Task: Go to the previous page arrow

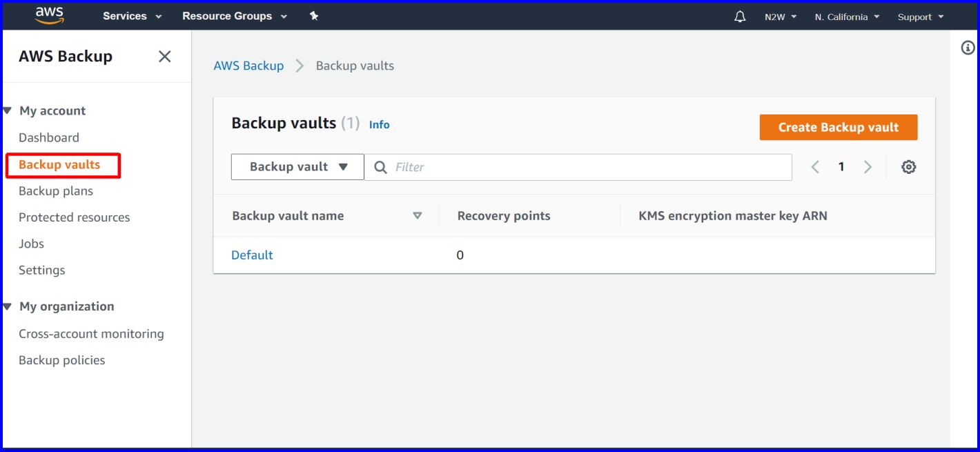Action: pyautogui.click(x=815, y=167)
